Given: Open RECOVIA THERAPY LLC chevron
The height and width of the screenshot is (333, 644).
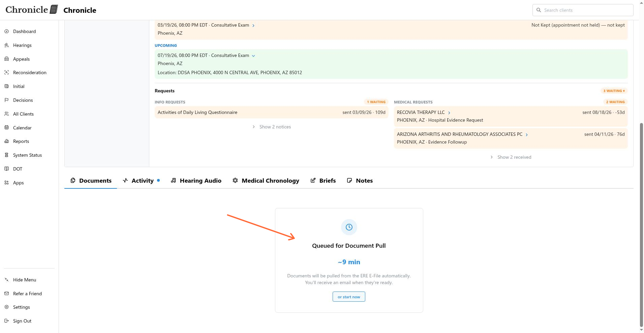Looking at the screenshot, I should [x=449, y=113].
